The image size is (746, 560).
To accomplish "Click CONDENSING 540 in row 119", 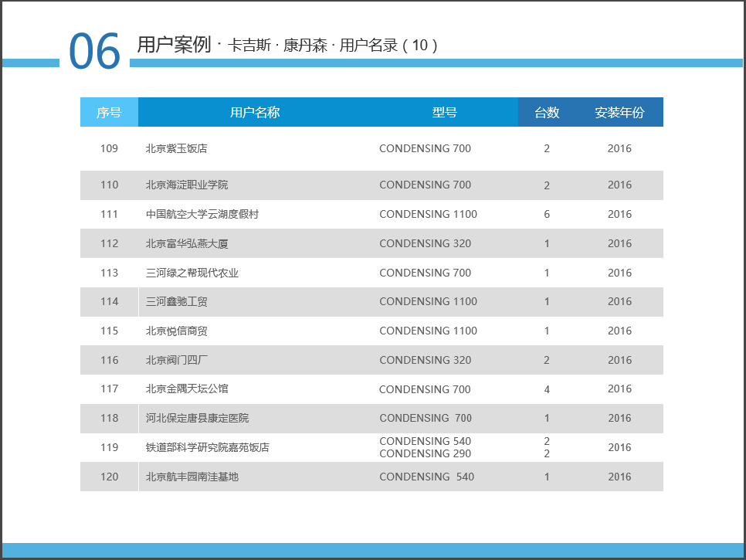I will tap(425, 441).
